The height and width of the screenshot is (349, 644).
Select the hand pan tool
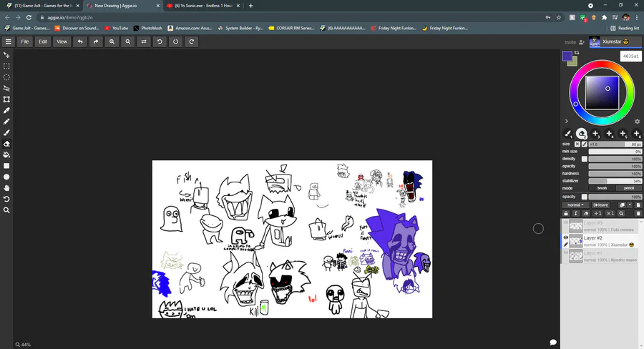6,188
